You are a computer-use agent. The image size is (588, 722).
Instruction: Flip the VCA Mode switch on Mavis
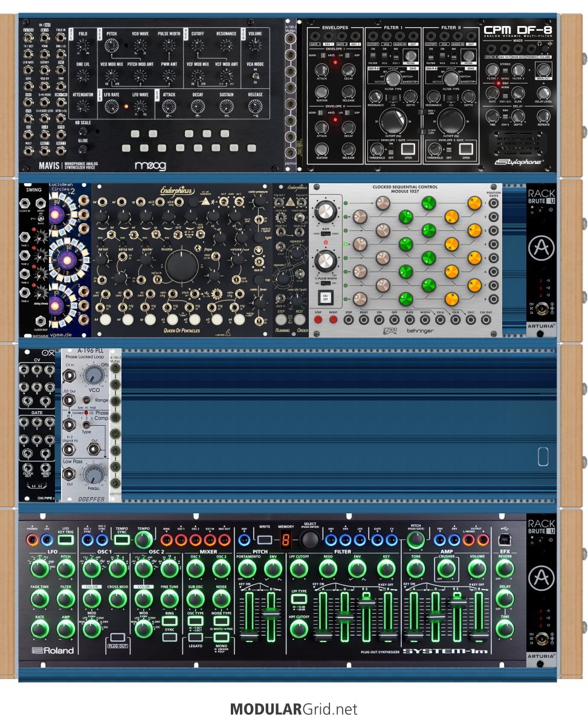[256, 76]
